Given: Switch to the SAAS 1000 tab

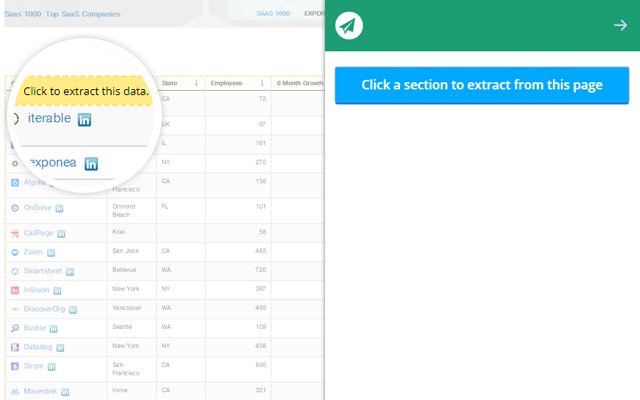Looking at the screenshot, I should [273, 13].
